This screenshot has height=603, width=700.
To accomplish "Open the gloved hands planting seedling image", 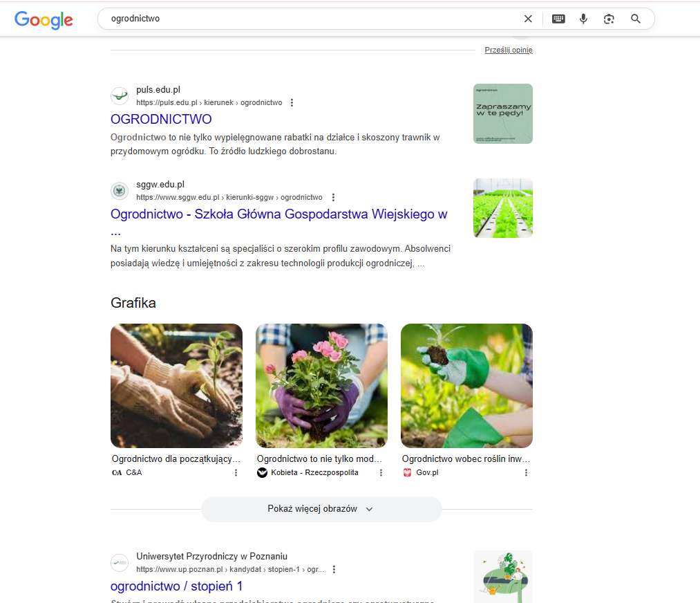I will point(176,386).
